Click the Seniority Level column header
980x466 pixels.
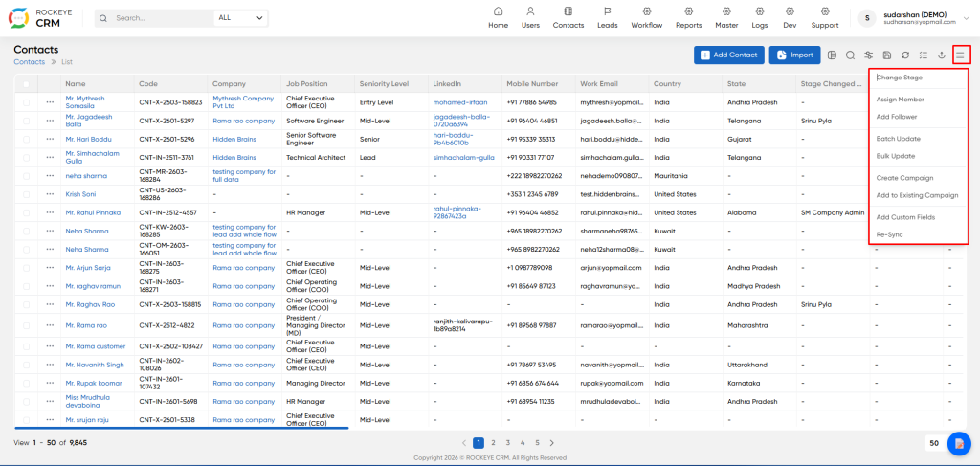pyautogui.click(x=390, y=83)
